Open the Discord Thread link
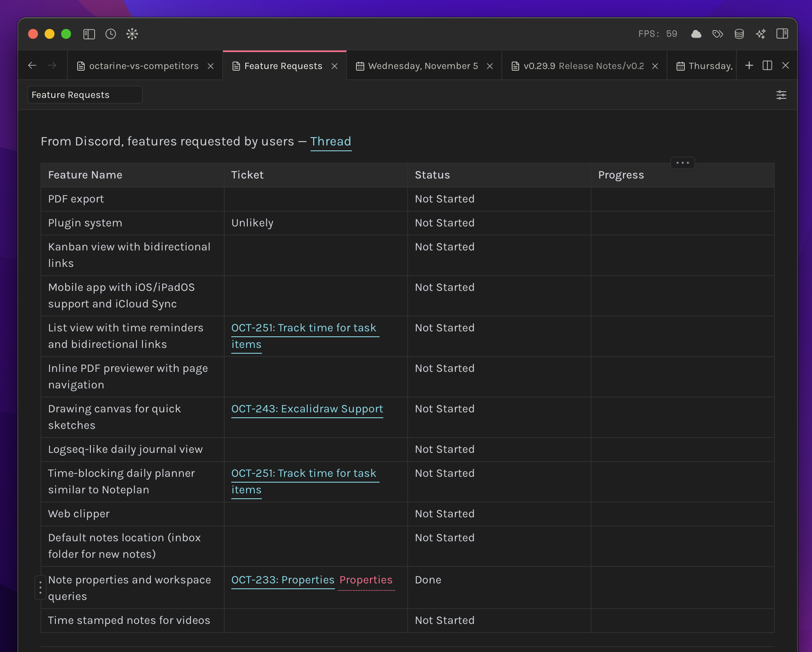812x652 pixels. tap(330, 141)
